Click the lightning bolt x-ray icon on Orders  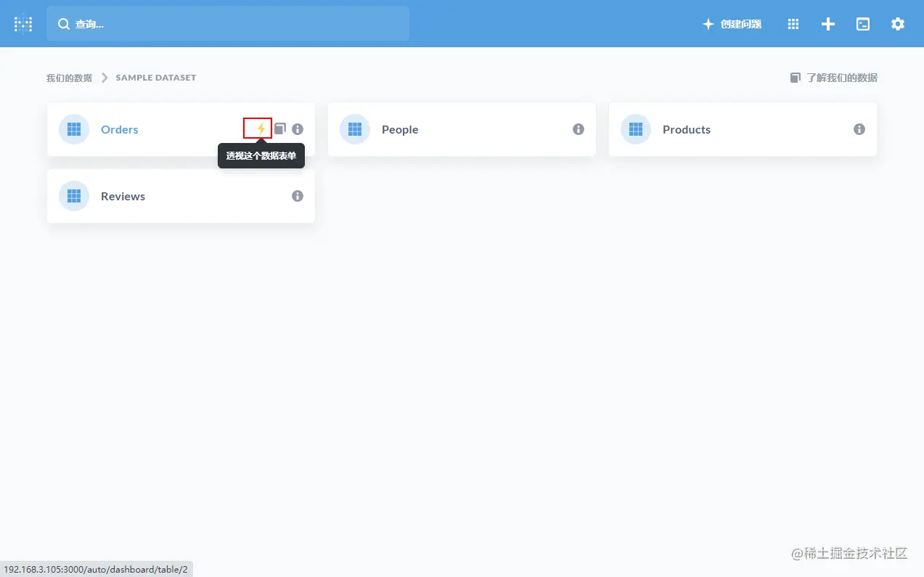click(261, 129)
